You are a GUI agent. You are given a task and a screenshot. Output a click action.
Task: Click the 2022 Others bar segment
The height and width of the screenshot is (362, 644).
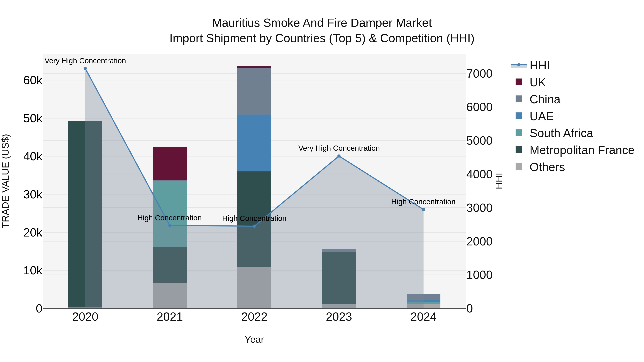coord(254,288)
